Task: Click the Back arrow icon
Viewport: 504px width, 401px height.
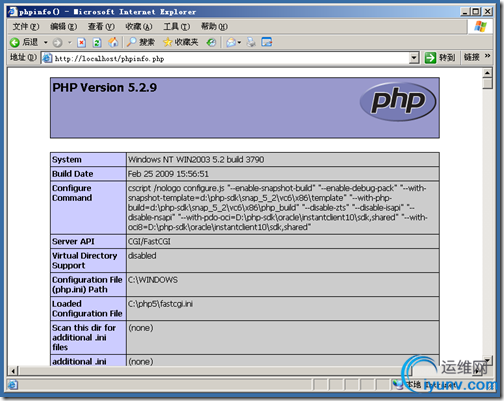Action: pyautogui.click(x=14, y=42)
